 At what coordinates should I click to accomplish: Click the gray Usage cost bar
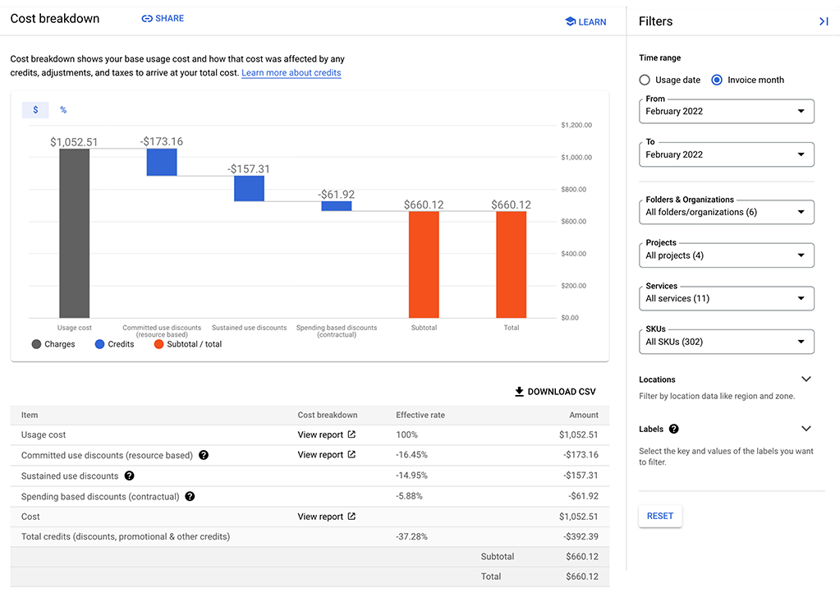(75, 233)
